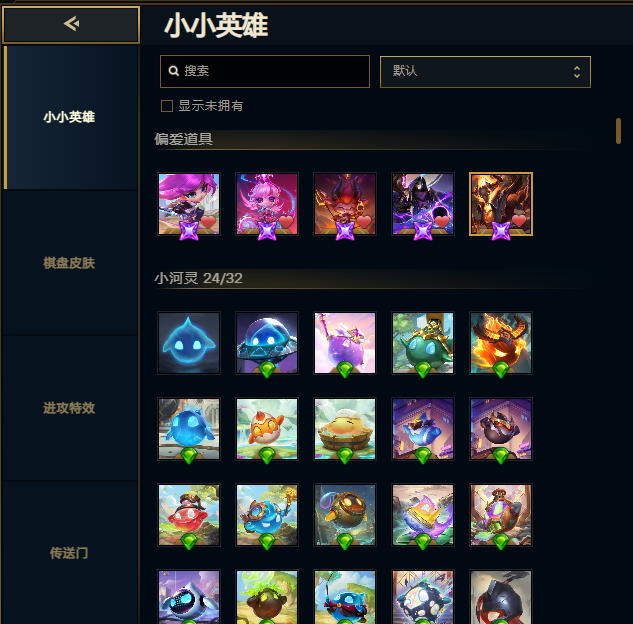
Task: Open the 进攻特效 tab
Action: (x=69, y=408)
